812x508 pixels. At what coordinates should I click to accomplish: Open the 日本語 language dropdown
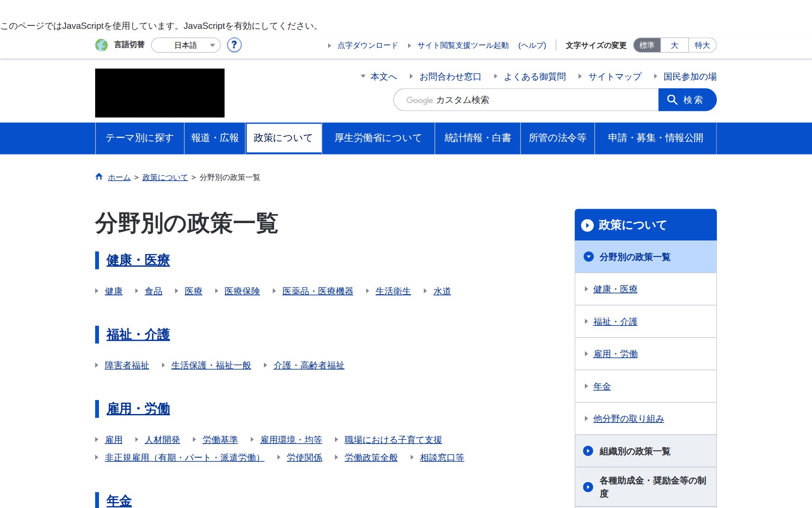point(186,45)
